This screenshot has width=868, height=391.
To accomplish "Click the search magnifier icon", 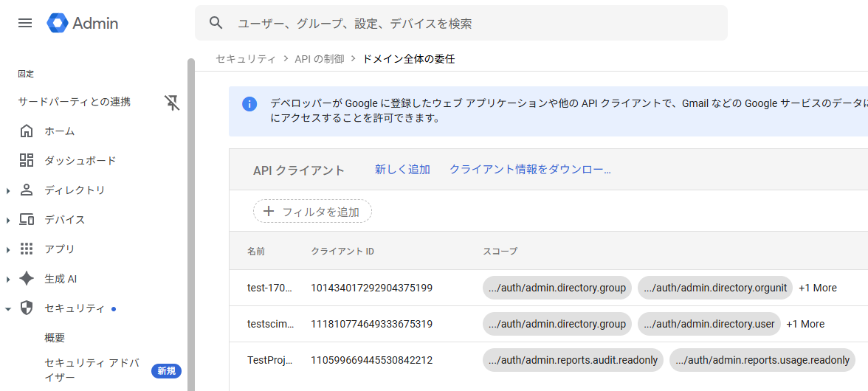I will tap(216, 23).
